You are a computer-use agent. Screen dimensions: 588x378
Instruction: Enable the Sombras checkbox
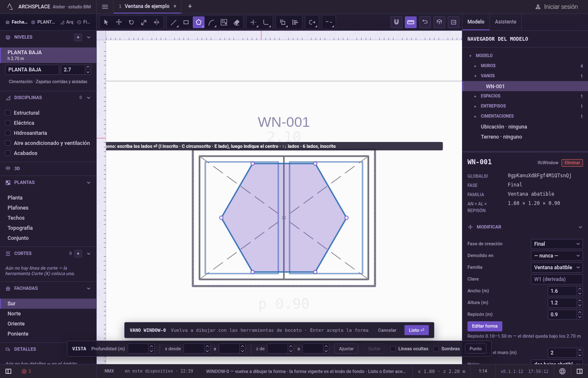(436, 349)
